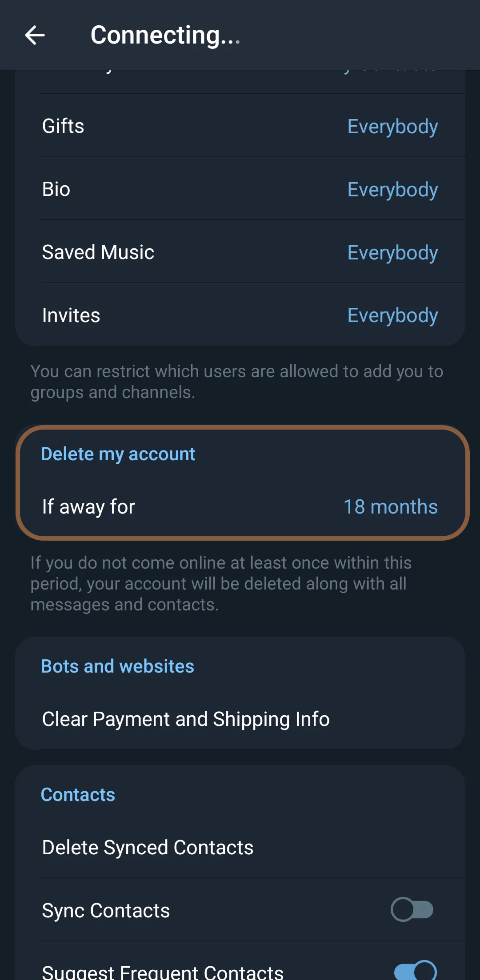Toggle the Sync Contacts switch

[x=412, y=909]
